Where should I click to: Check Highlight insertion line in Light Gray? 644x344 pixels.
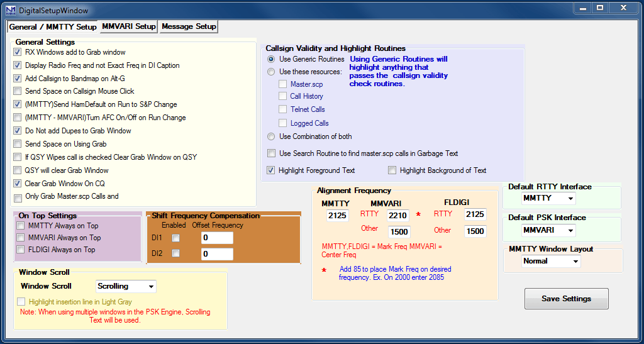pyautogui.click(x=21, y=302)
